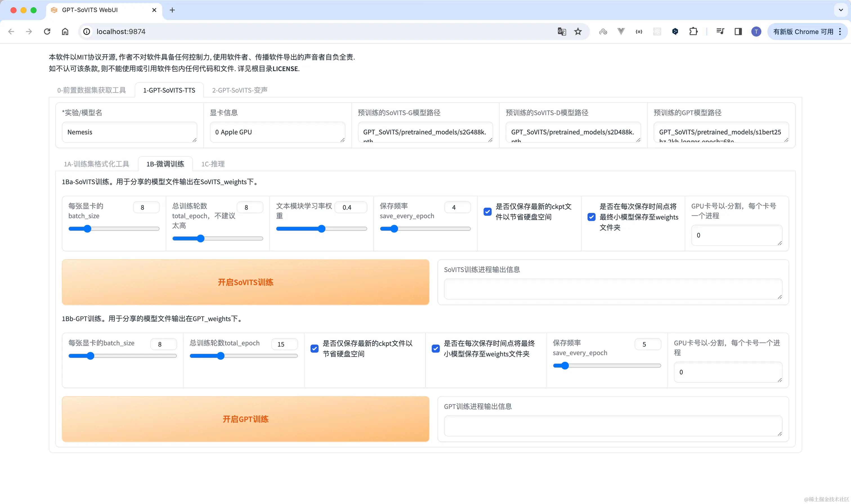Click the 开启SoVITS训练 button
851x504 pixels.
[245, 282]
